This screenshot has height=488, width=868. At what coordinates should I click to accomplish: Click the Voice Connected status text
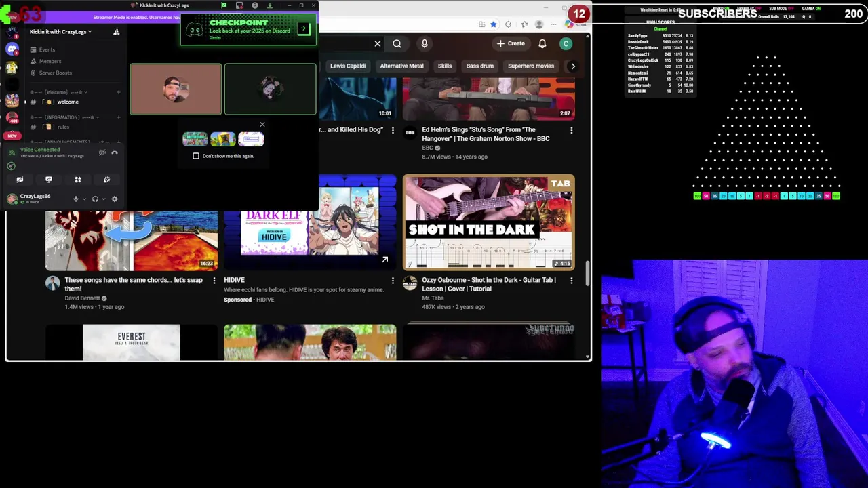coord(40,150)
